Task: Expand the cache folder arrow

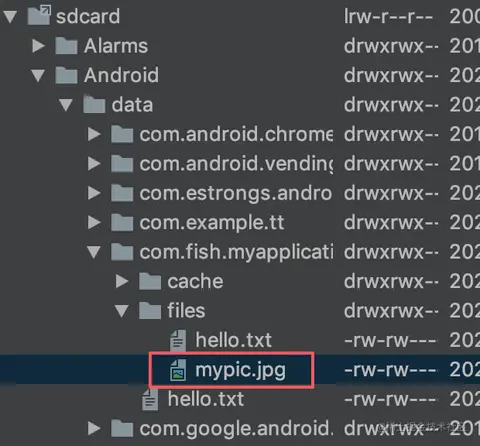Action: [x=122, y=281]
